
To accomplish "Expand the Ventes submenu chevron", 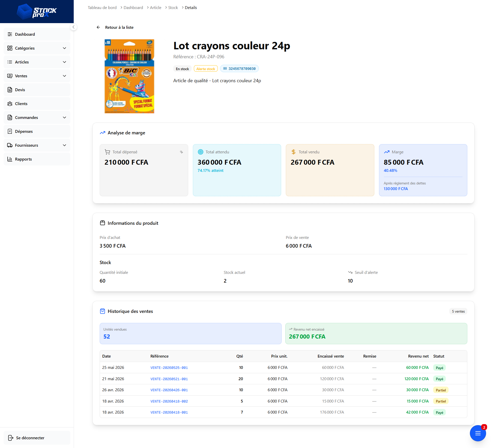I will (x=64, y=76).
